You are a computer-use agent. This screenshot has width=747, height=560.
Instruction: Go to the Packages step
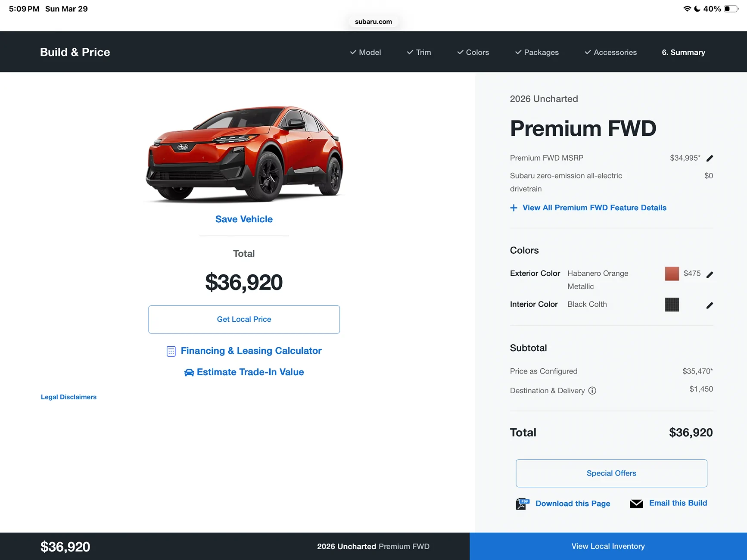click(x=537, y=53)
